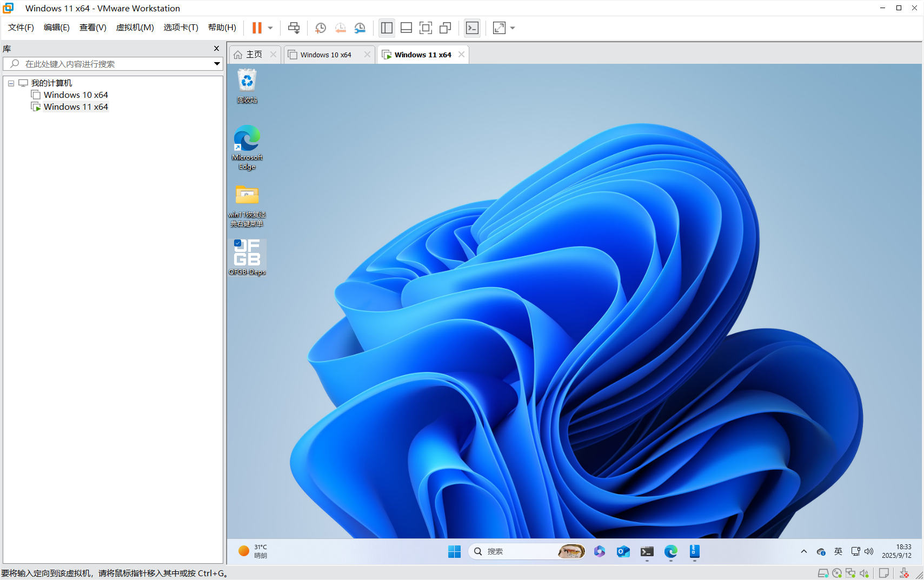Close the 库 library panel
The height and width of the screenshot is (580, 924).
click(217, 49)
